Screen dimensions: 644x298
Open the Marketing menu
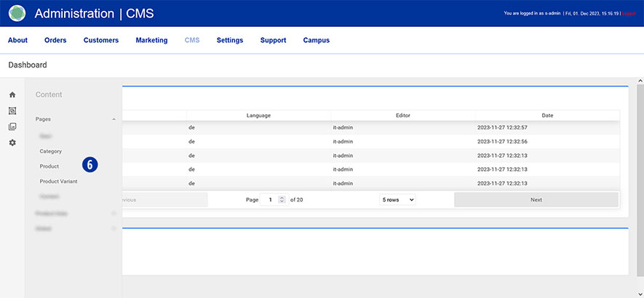point(151,40)
